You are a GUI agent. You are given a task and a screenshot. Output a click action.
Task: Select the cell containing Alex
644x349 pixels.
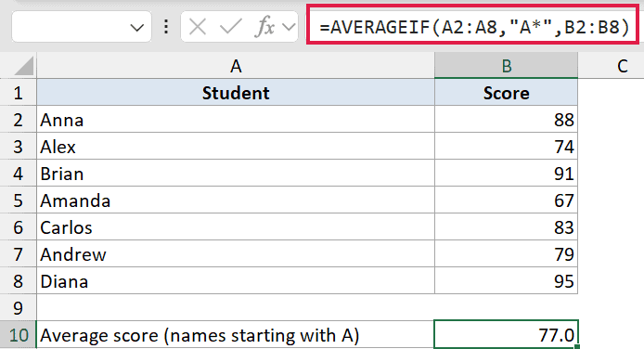pos(236,147)
